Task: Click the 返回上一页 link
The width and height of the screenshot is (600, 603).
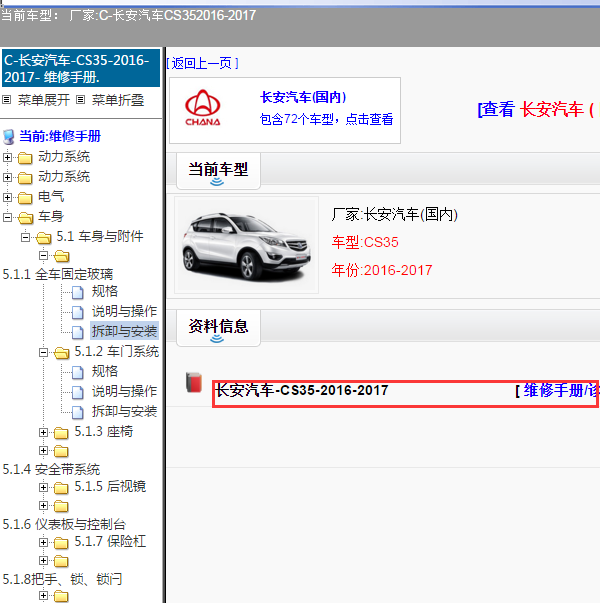Action: tap(203, 63)
